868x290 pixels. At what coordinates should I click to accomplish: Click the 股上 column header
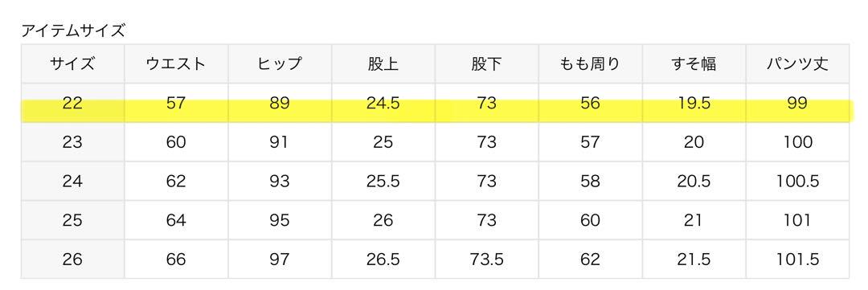383,63
